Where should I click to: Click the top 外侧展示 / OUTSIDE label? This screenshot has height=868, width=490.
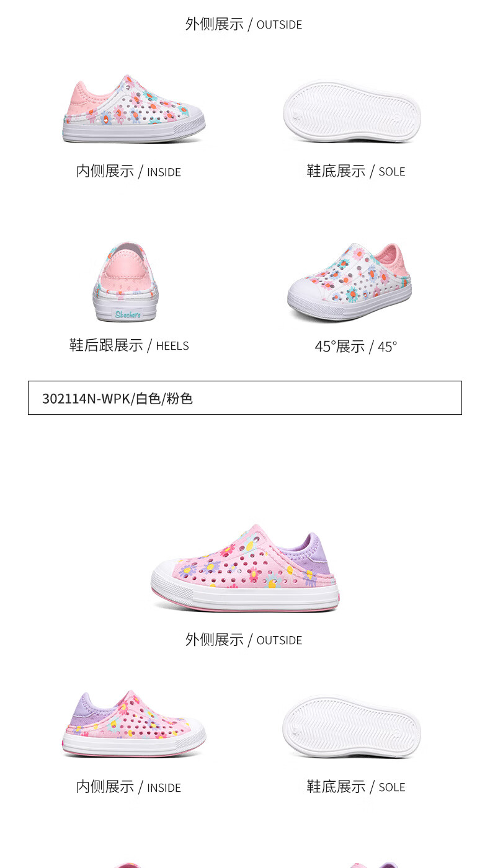pos(244,24)
